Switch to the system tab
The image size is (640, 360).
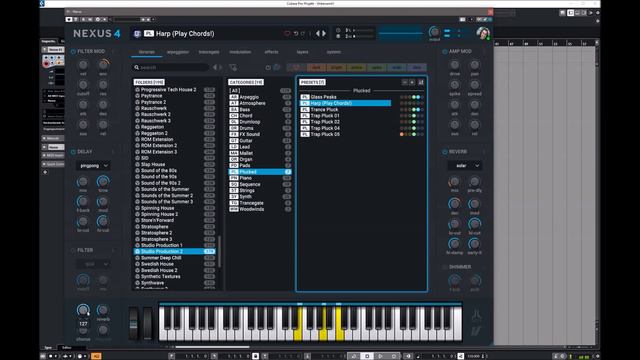tap(333, 52)
